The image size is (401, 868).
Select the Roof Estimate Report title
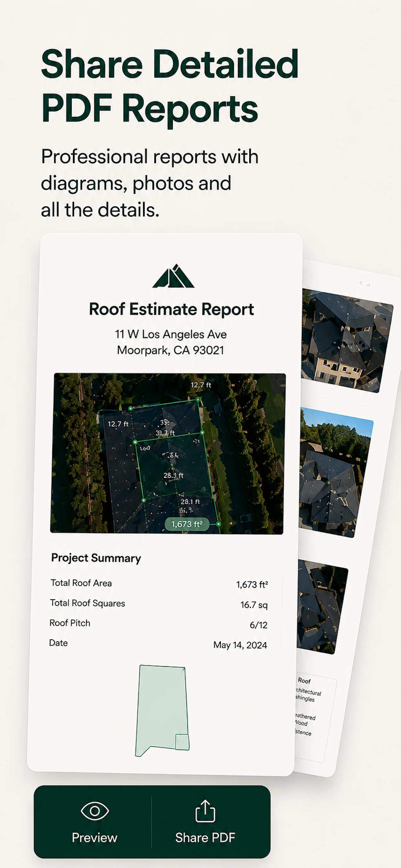click(171, 309)
